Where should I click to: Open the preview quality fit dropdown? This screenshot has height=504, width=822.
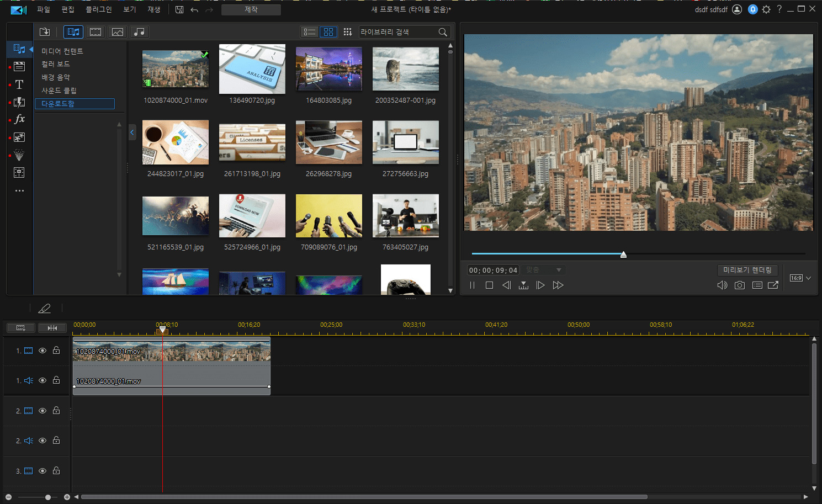[543, 270]
